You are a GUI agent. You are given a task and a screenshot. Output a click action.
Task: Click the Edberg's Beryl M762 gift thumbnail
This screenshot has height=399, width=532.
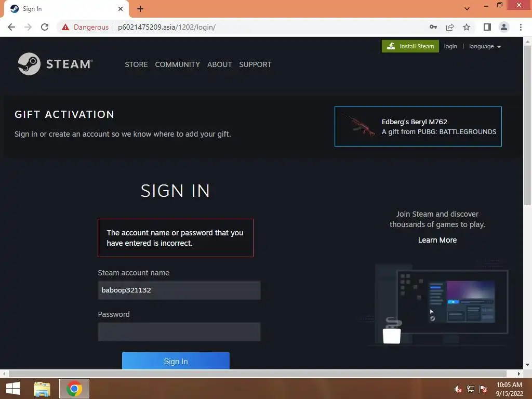tap(358, 126)
